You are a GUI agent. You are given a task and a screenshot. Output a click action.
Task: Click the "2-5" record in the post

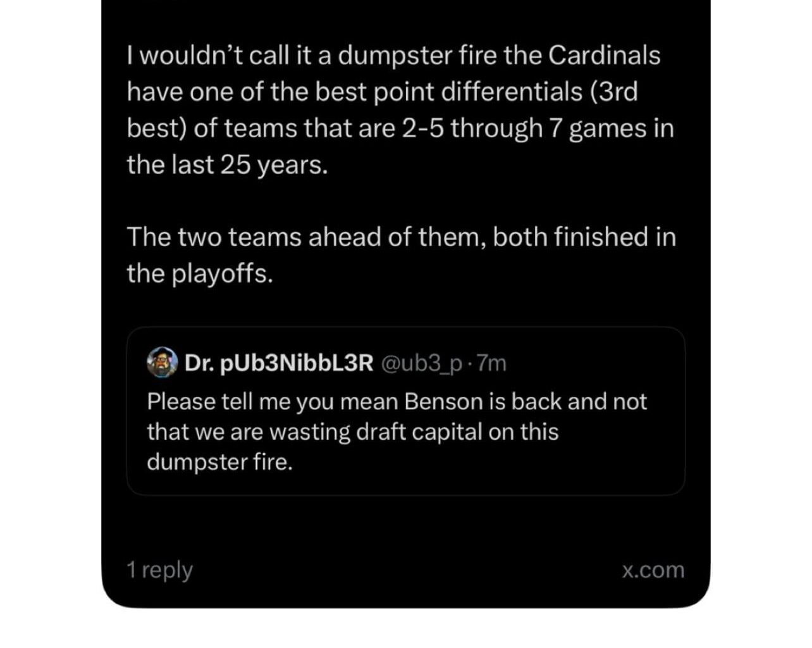point(422,128)
